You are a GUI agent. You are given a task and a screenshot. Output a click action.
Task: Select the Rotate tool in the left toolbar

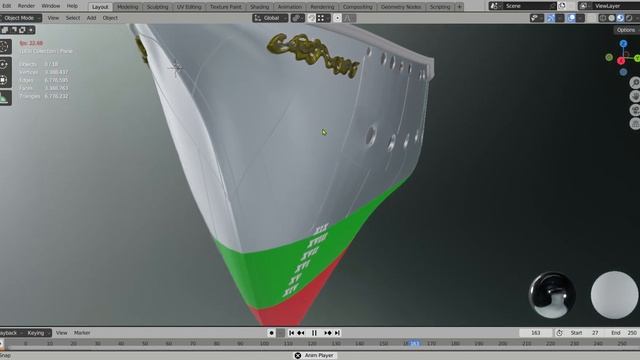click(x=4, y=64)
